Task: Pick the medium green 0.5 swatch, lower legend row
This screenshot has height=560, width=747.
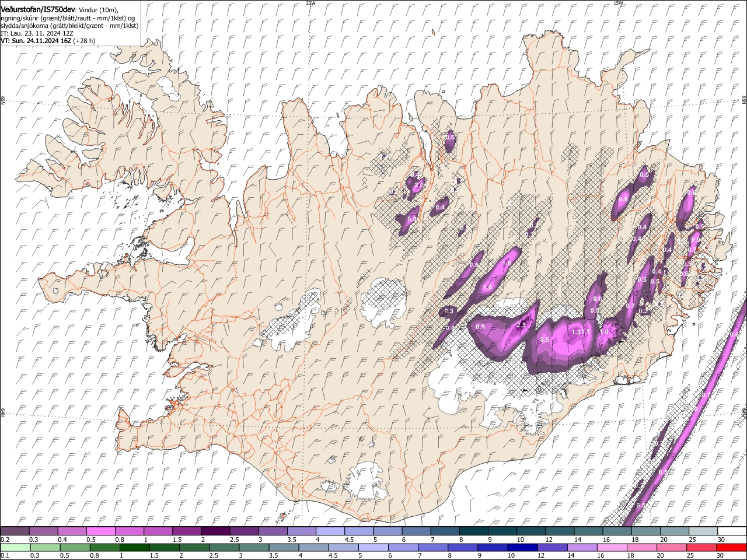Action: (75, 547)
